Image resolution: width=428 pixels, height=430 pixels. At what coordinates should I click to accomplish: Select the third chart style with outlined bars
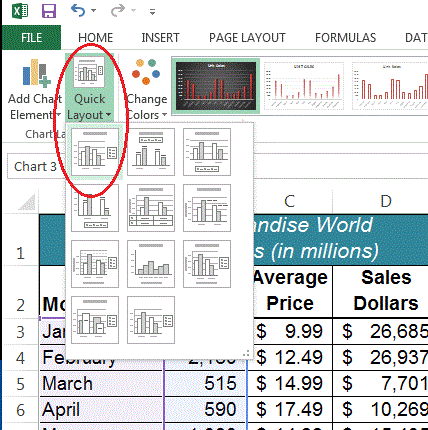coord(390,86)
